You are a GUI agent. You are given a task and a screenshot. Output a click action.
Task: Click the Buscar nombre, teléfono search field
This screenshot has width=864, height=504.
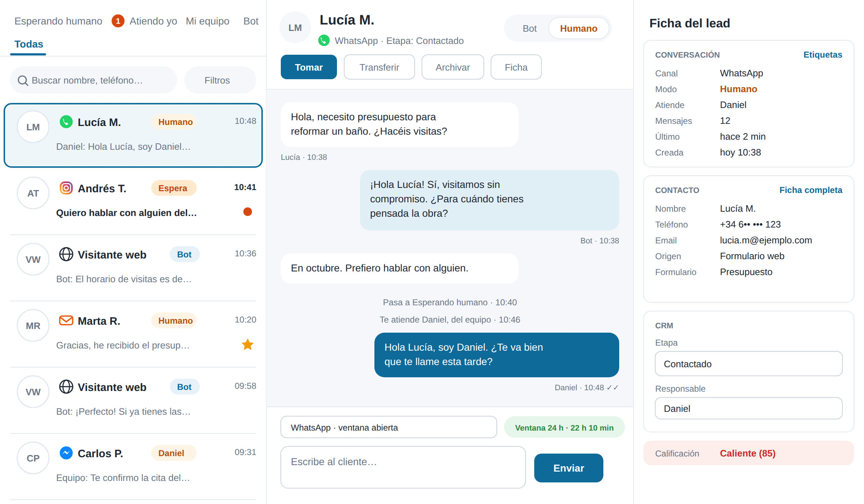pyautogui.click(x=94, y=80)
